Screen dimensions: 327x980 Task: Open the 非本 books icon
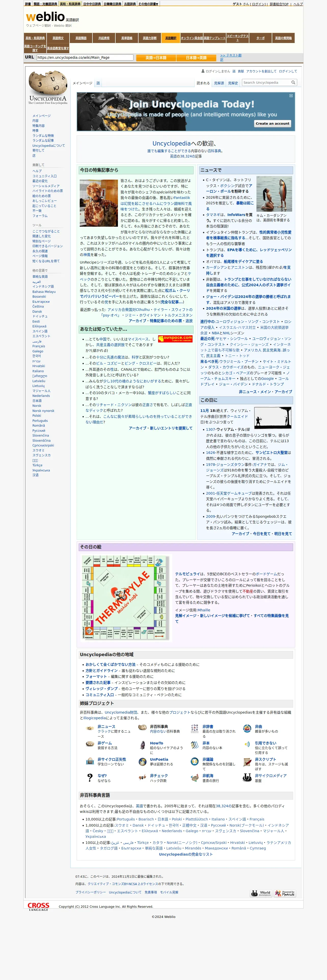195,745
